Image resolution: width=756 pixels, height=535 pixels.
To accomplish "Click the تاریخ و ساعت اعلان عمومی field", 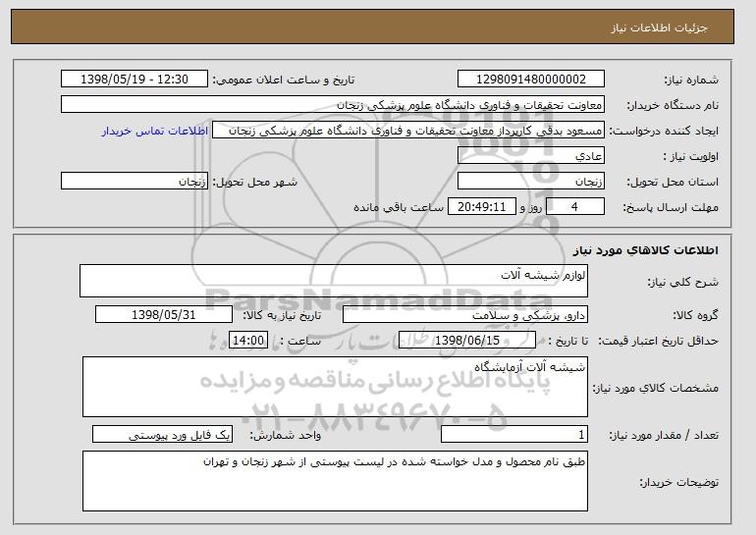I will click(135, 80).
